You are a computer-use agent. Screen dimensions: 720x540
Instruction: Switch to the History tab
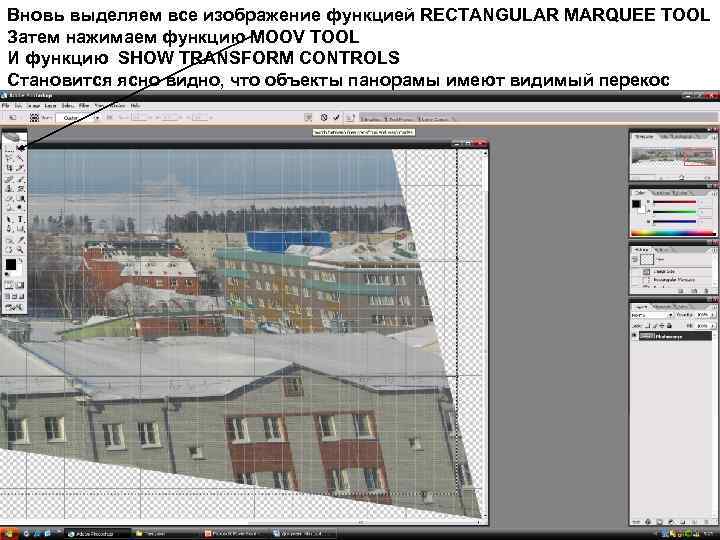point(641,250)
